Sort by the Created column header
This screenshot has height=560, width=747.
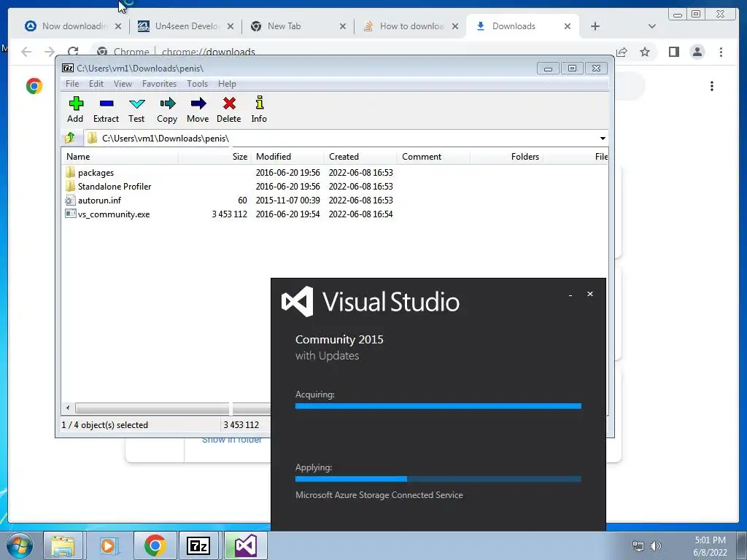[360, 157]
